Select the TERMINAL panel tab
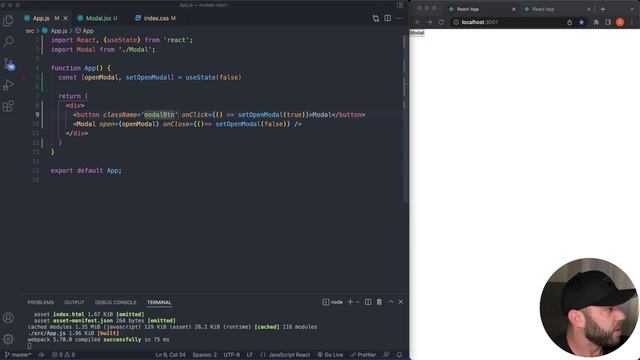Screen dimensions: 640x360 (159, 302)
